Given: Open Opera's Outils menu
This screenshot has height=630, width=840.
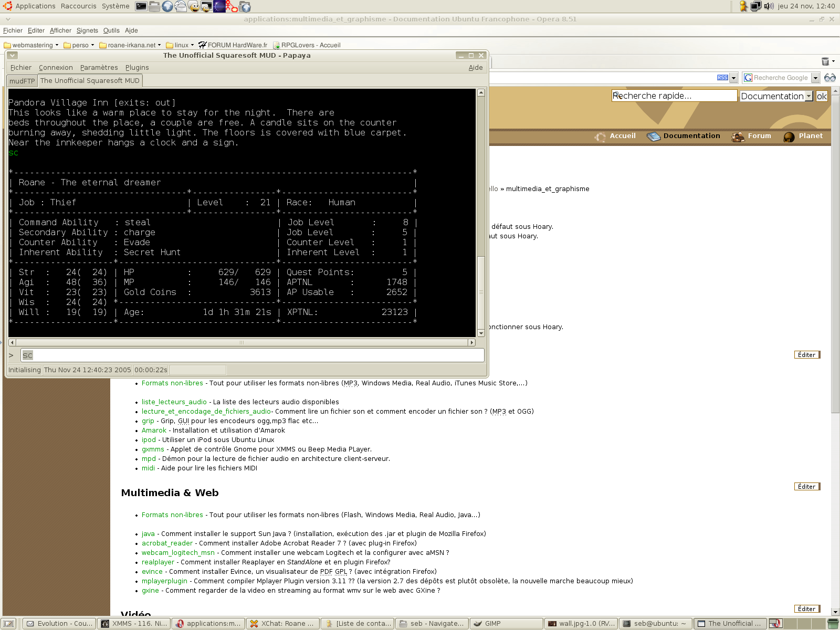Looking at the screenshot, I should (x=111, y=30).
